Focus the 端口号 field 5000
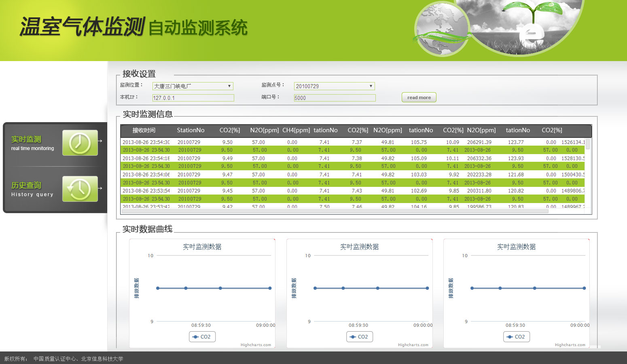Viewport: 627px width, 364px height. coord(335,98)
